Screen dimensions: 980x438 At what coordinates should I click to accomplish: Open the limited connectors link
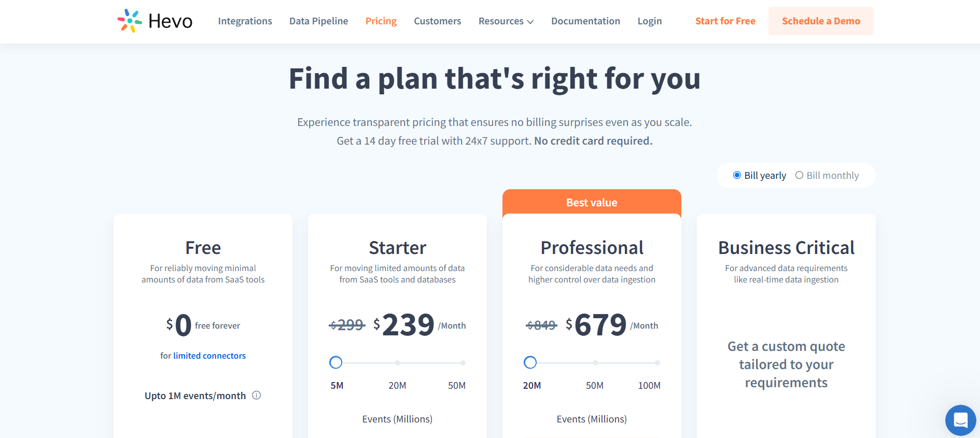click(209, 356)
